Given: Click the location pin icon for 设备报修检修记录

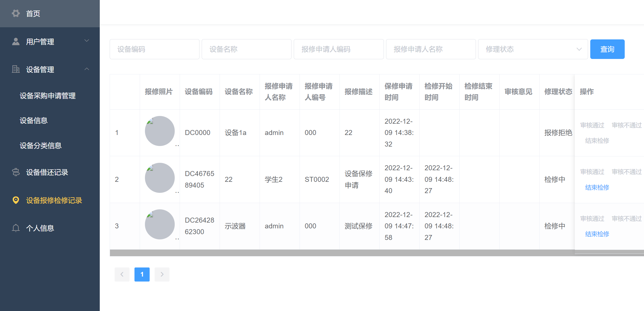Looking at the screenshot, I should pos(16,200).
